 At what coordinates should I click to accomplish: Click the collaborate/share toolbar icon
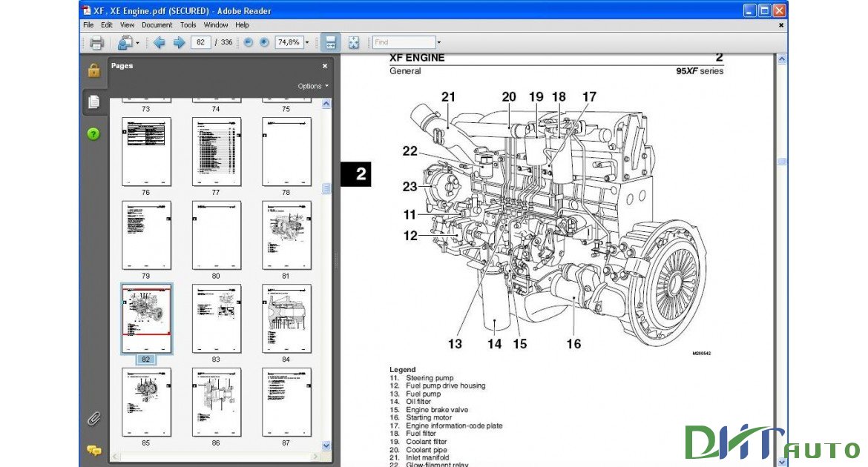125,42
